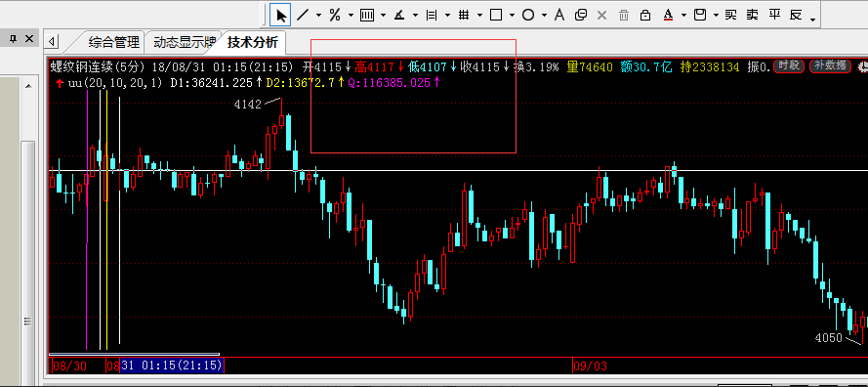
Task: Click the gear clock icon at chart corner
Action: point(862,67)
